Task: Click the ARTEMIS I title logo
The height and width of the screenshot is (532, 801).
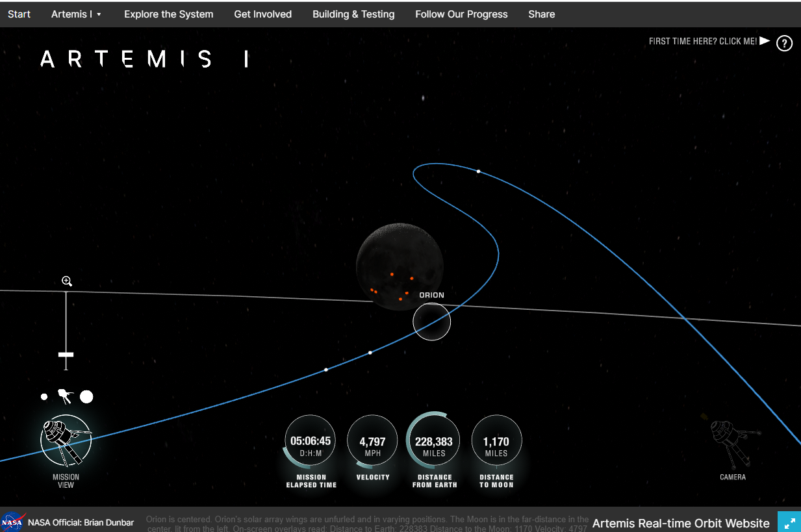Action: coord(144,59)
